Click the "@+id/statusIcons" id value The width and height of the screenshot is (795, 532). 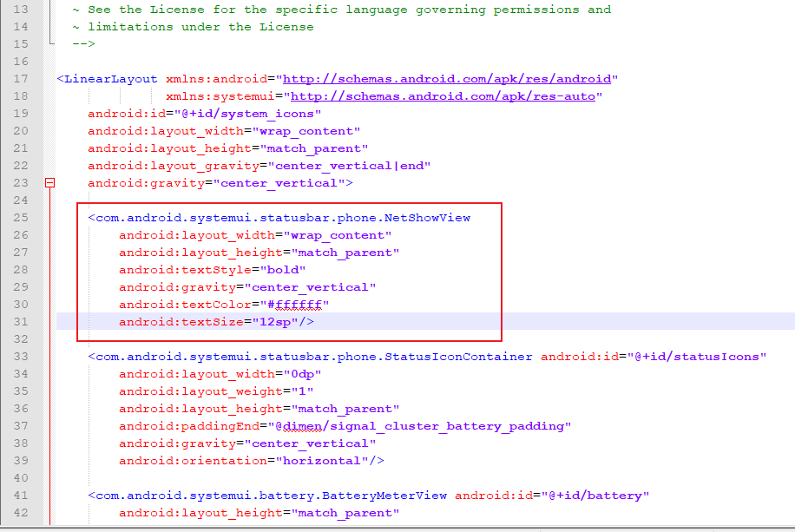(697, 357)
